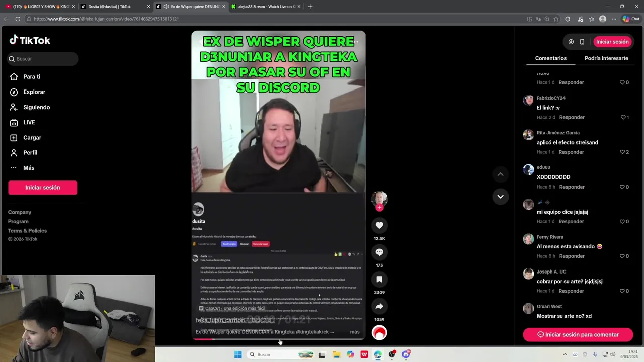Like FabrizioCY24's comment
This screenshot has height=362, width=644.
[623, 117]
